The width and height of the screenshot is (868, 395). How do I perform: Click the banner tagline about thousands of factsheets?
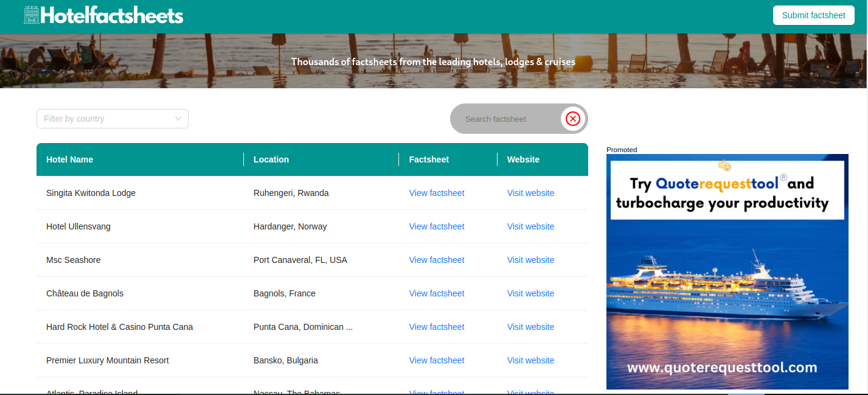point(433,61)
